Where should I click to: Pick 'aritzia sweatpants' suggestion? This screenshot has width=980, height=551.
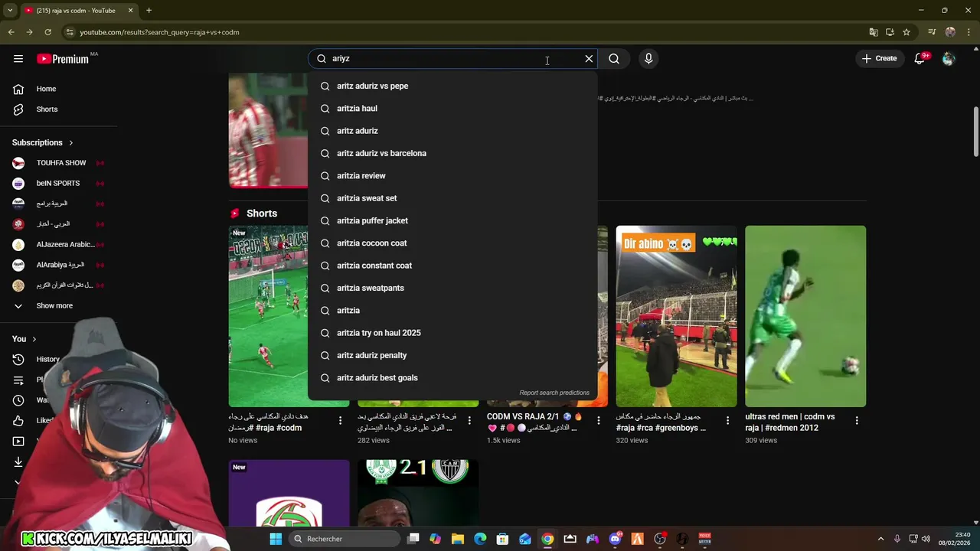click(x=452, y=288)
